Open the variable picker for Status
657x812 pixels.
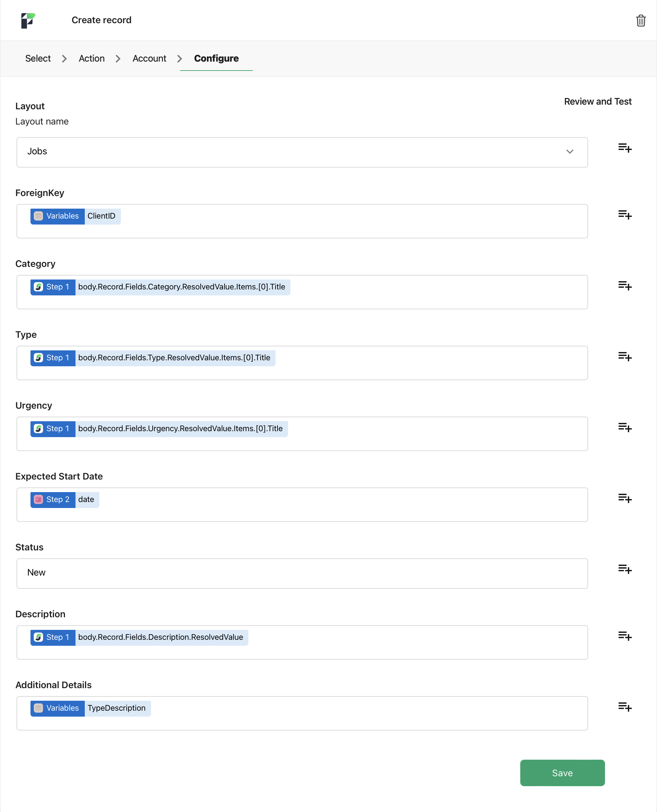[625, 569]
